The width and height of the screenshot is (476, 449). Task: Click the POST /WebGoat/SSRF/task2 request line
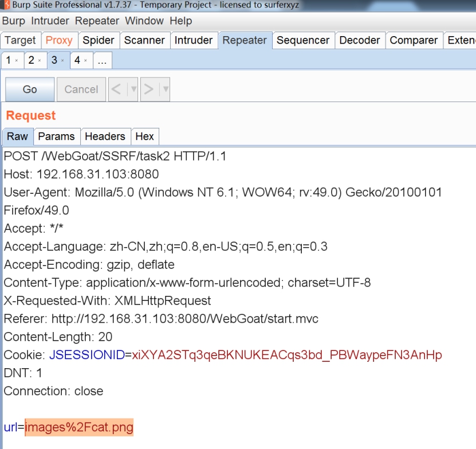(x=115, y=156)
